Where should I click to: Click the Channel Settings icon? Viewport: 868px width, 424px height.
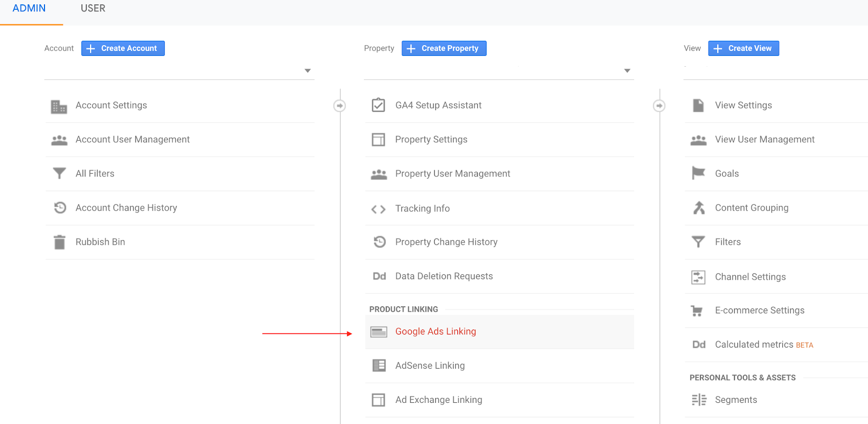[698, 277]
